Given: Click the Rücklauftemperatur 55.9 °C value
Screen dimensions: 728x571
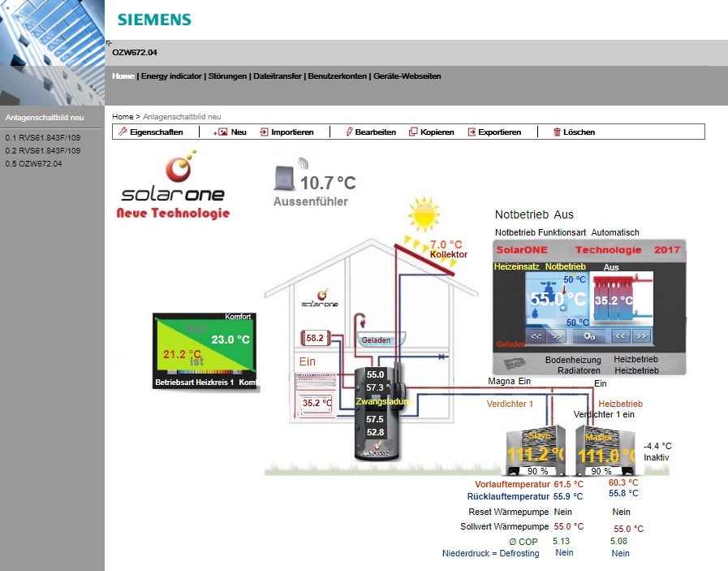Looking at the screenshot, I should [568, 496].
